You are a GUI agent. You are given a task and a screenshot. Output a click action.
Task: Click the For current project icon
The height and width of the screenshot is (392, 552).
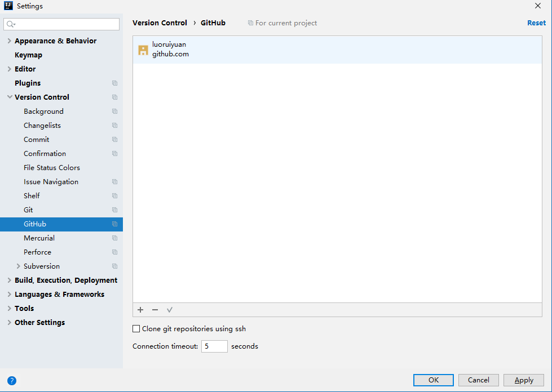[x=250, y=23]
